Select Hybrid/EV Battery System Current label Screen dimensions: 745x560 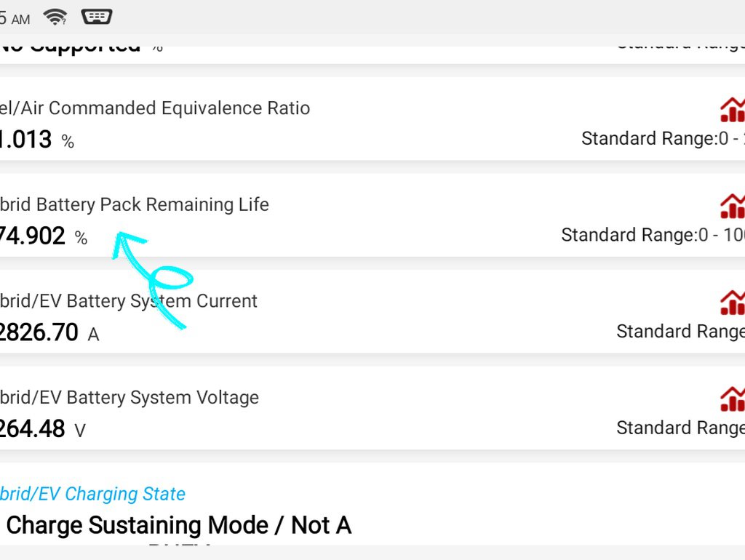(x=128, y=301)
